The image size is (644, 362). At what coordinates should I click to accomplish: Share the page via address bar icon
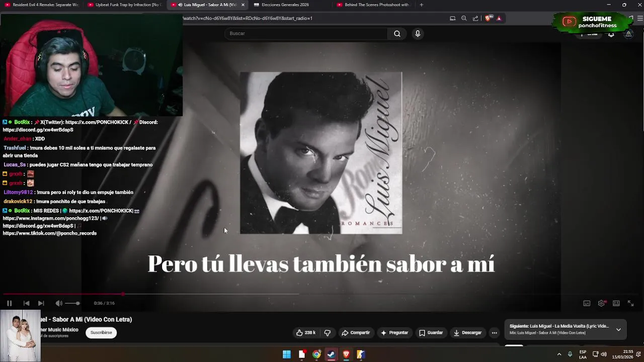point(475,18)
